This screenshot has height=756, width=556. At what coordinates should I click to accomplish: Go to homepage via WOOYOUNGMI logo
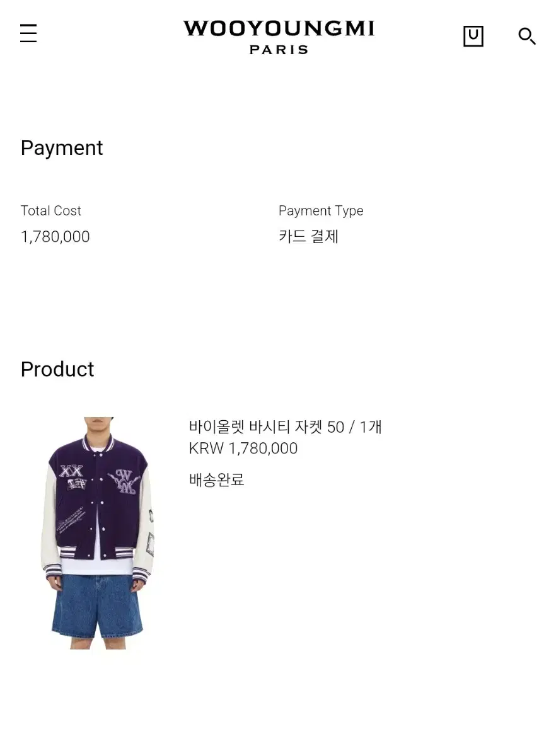click(279, 29)
